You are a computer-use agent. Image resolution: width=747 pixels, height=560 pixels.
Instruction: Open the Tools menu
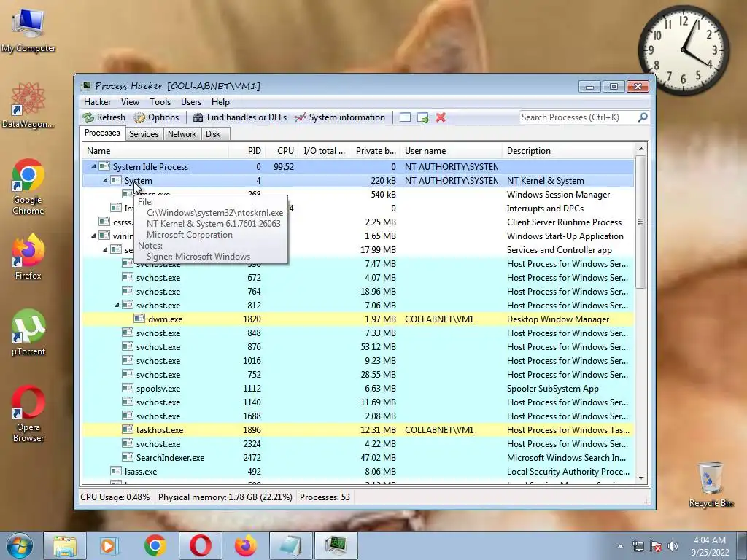[160, 102]
